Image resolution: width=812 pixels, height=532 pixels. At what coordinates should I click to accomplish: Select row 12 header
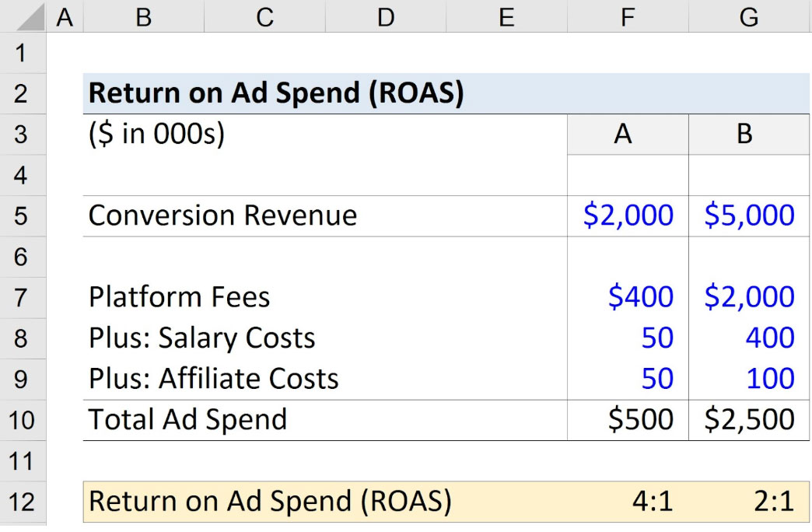pos(23,502)
